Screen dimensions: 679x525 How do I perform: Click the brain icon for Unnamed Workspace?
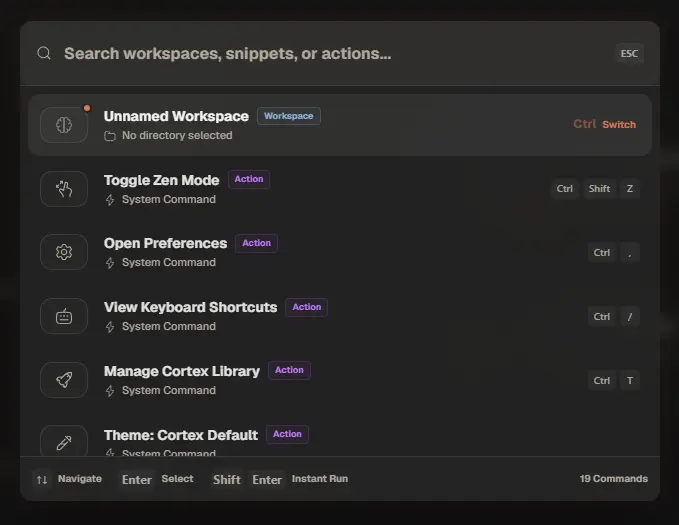(x=64, y=125)
